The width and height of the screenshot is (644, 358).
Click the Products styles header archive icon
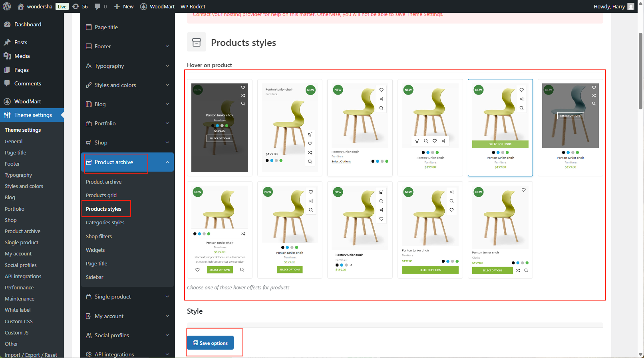pyautogui.click(x=197, y=42)
